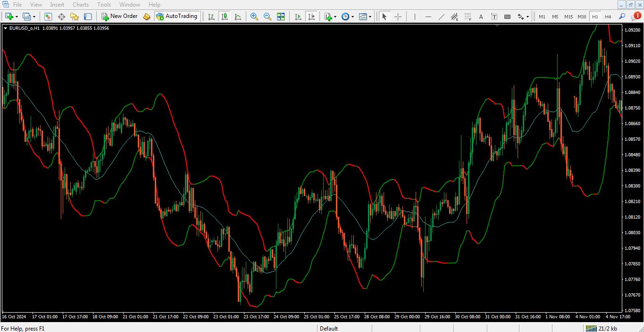Select the H4 timeframe
Image resolution: width=644 pixels, height=332 pixels.
coord(608,17)
